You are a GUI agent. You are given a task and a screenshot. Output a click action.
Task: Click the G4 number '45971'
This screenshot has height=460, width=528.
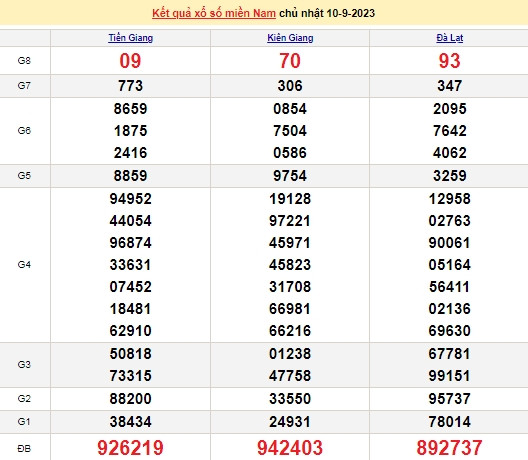pos(290,243)
